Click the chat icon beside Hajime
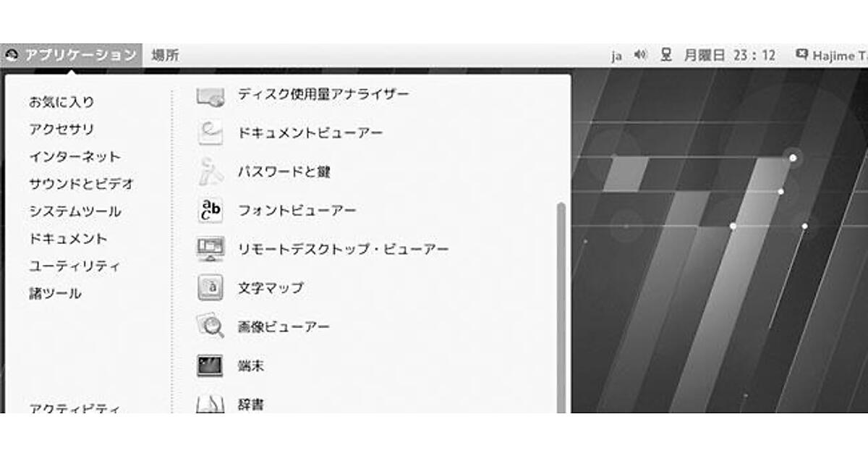 point(801,54)
